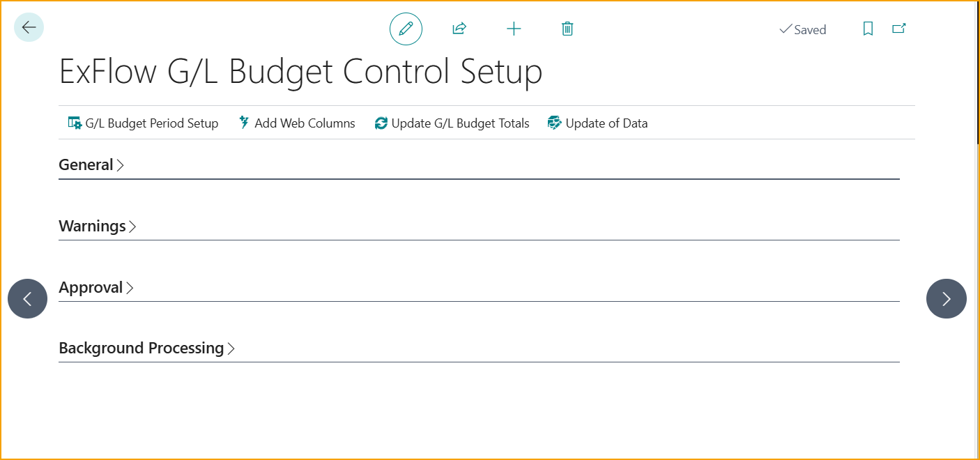This screenshot has height=460, width=980.
Task: Run Update G/L Budget Totals
Action: click(x=452, y=123)
